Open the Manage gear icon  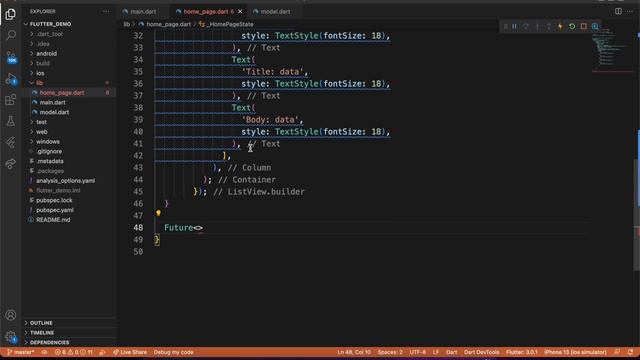11,337
